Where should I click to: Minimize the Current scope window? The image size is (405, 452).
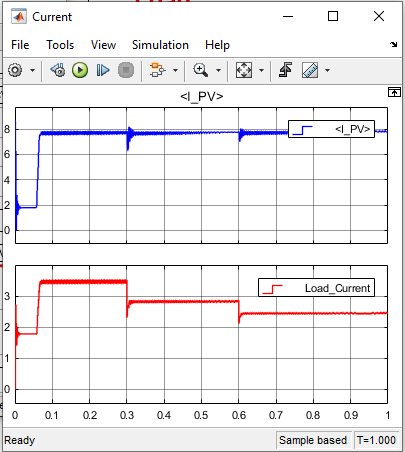pyautogui.click(x=288, y=16)
